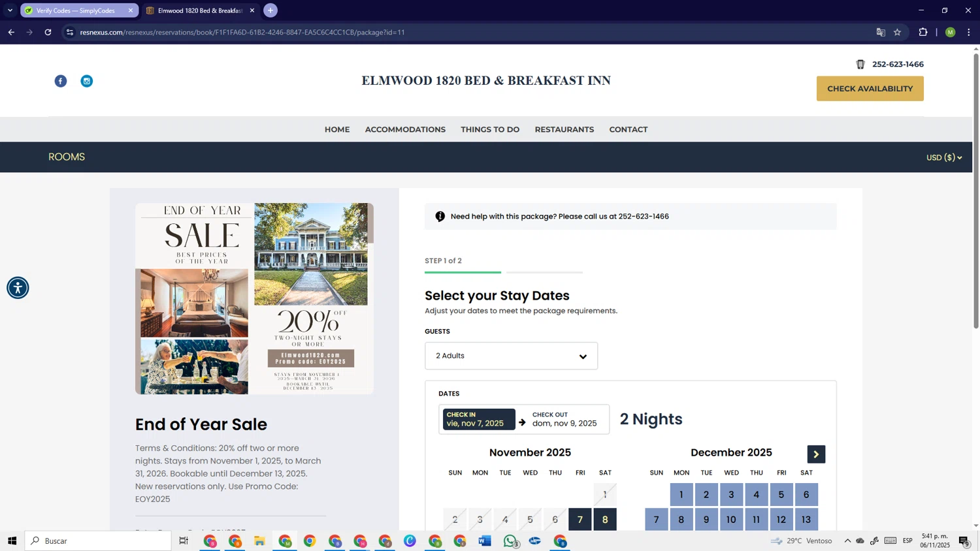This screenshot has width=980, height=551.
Task: Select the CHECK IN date field
Action: click(x=479, y=419)
